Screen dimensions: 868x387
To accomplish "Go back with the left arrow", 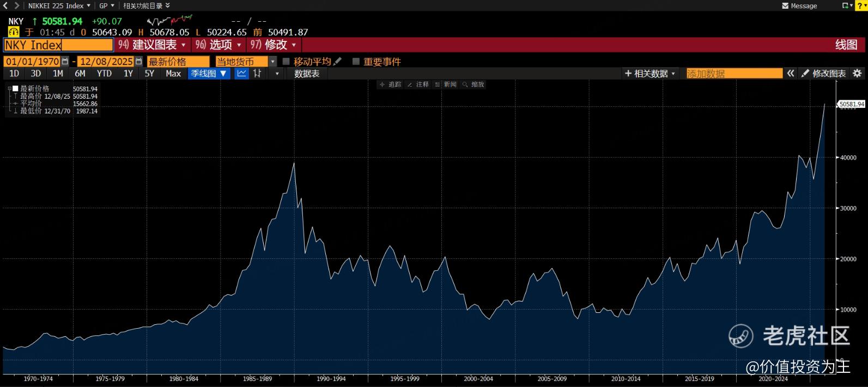I will 5,5.
